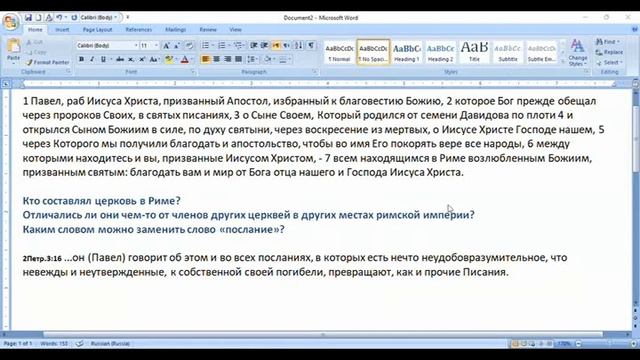Toggle the ruler display button
This screenshot has height=360, width=640.
click(x=635, y=83)
